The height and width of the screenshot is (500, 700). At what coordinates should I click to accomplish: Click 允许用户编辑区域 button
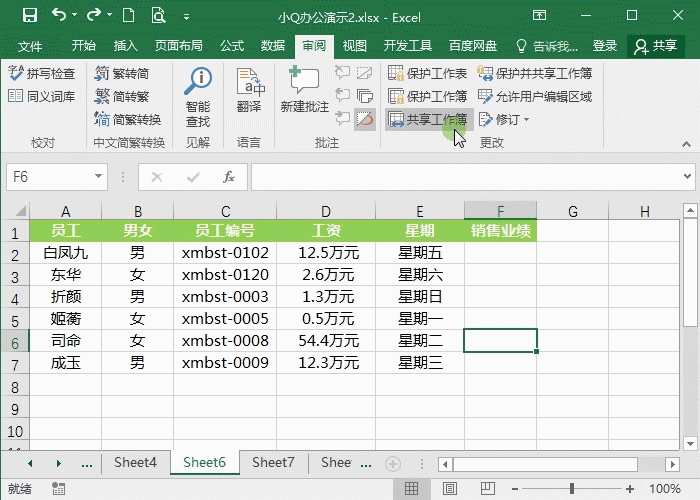tap(535, 97)
